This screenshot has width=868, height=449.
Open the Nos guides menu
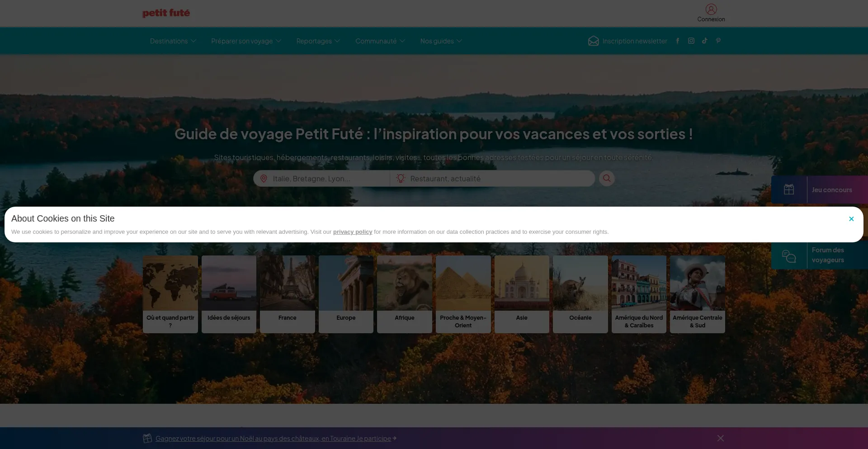[441, 41]
